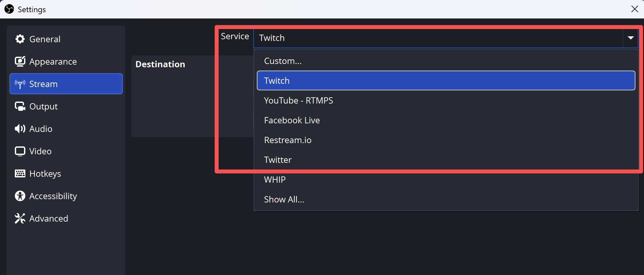Click the Service field label
The image size is (644, 275).
pos(235,36)
